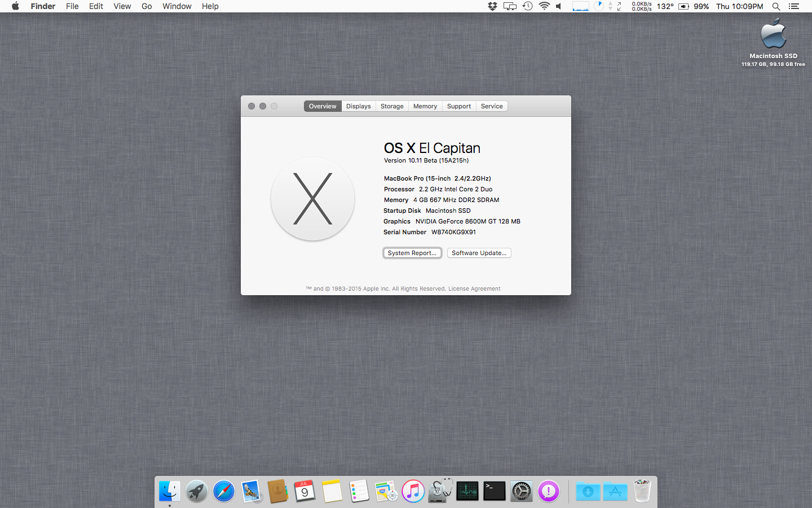Minimize the About This Mac window
This screenshot has height=508, width=812.
tap(263, 106)
